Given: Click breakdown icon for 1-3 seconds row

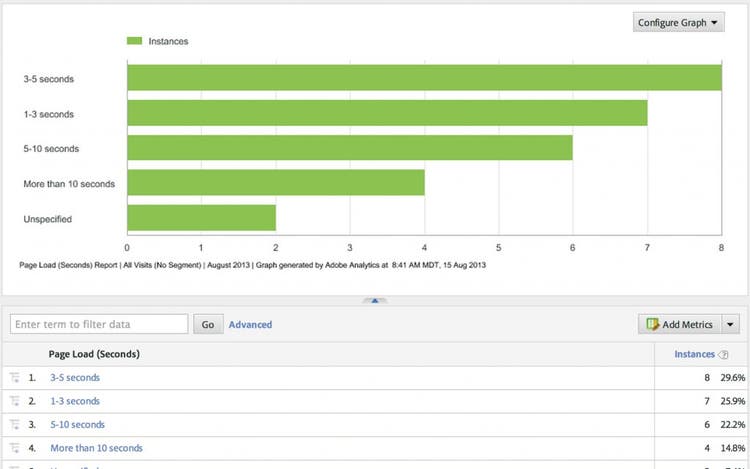Looking at the screenshot, I should (x=15, y=402).
